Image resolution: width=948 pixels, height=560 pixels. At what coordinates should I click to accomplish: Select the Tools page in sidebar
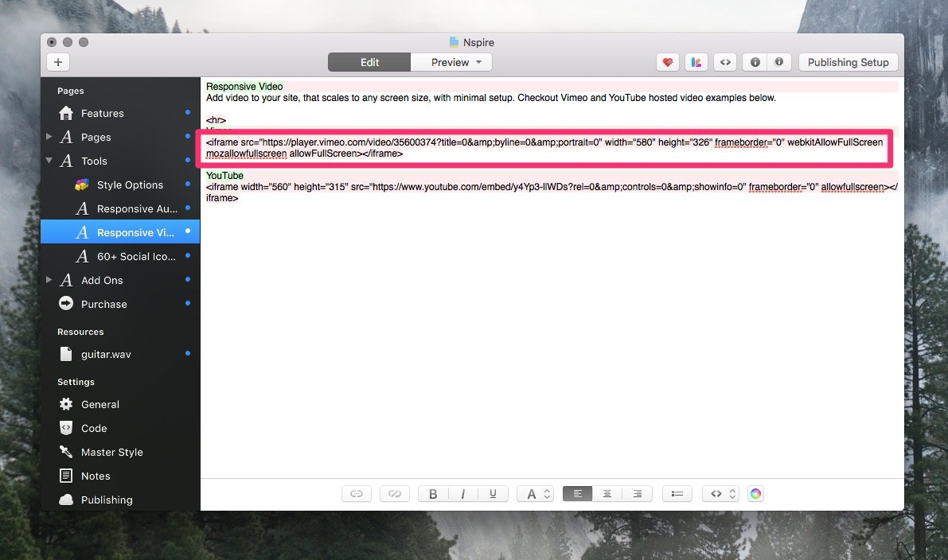coord(120,161)
